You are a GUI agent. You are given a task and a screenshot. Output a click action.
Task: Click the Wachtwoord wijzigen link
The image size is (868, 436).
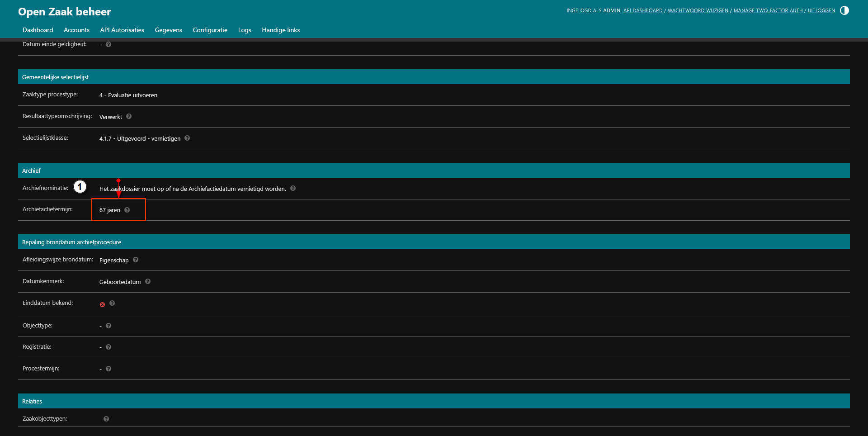[698, 10]
